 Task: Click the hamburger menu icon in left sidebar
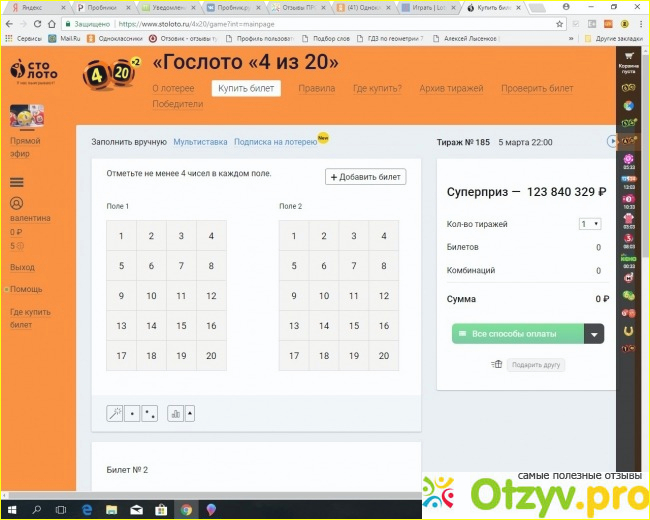pyautogui.click(x=16, y=182)
